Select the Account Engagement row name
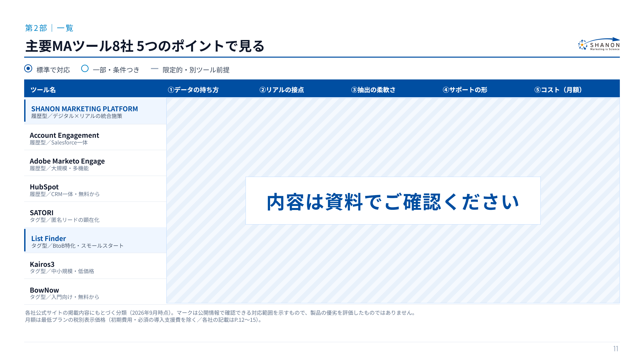The width and height of the screenshot is (644, 362). 65,135
